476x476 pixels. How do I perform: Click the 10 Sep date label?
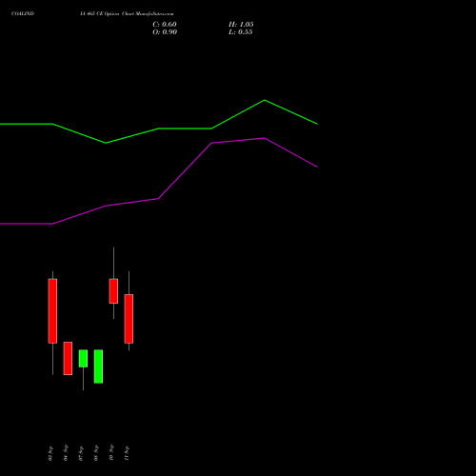click(111, 452)
